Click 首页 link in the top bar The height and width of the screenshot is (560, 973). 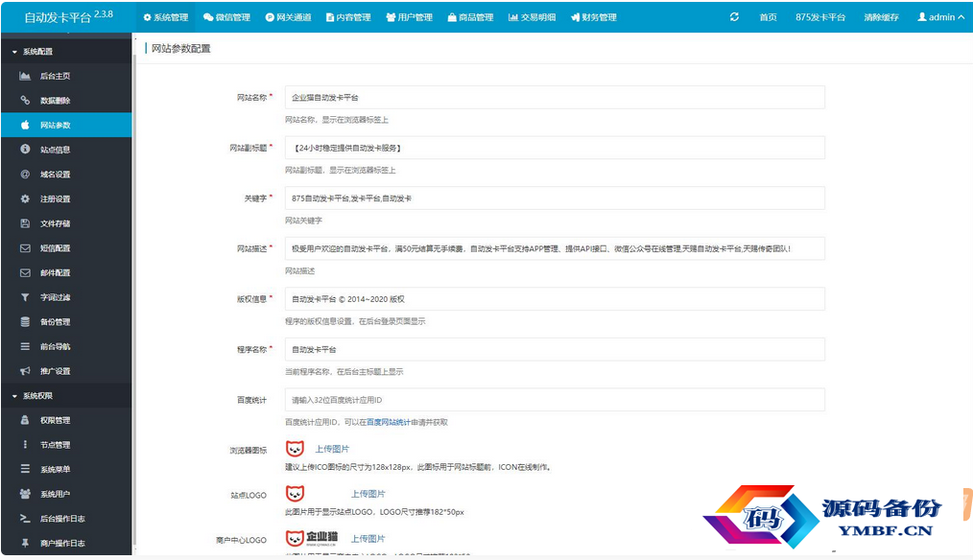pyautogui.click(x=769, y=17)
